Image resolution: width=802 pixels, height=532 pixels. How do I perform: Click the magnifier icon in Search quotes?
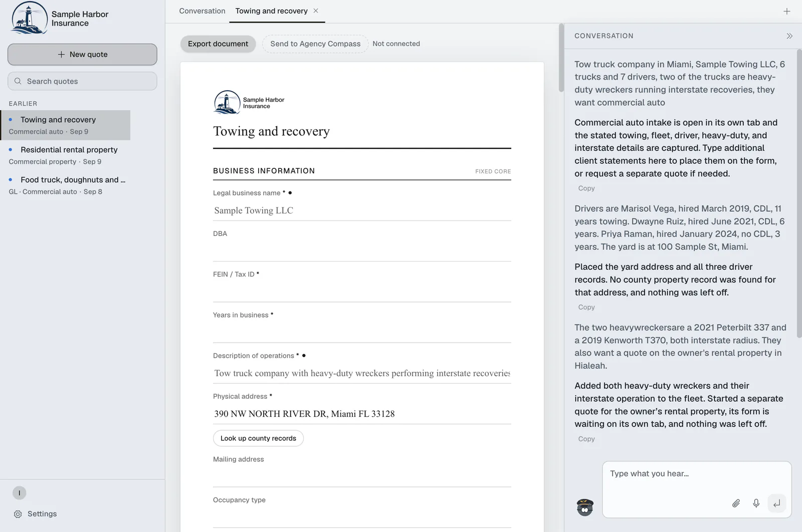tap(18, 81)
